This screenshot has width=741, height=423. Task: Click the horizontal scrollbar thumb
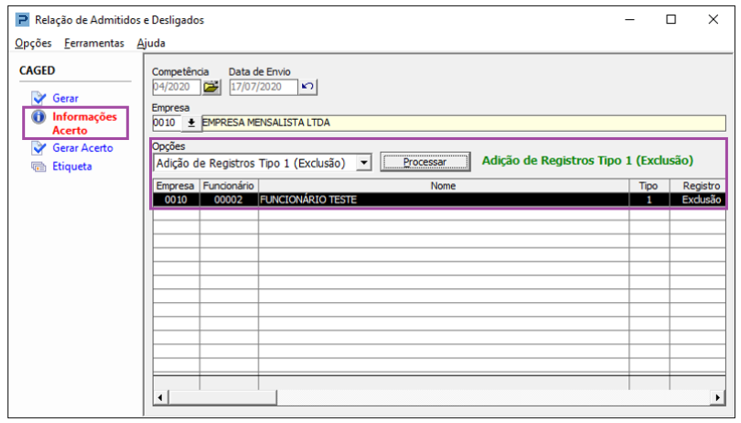(x=222, y=397)
